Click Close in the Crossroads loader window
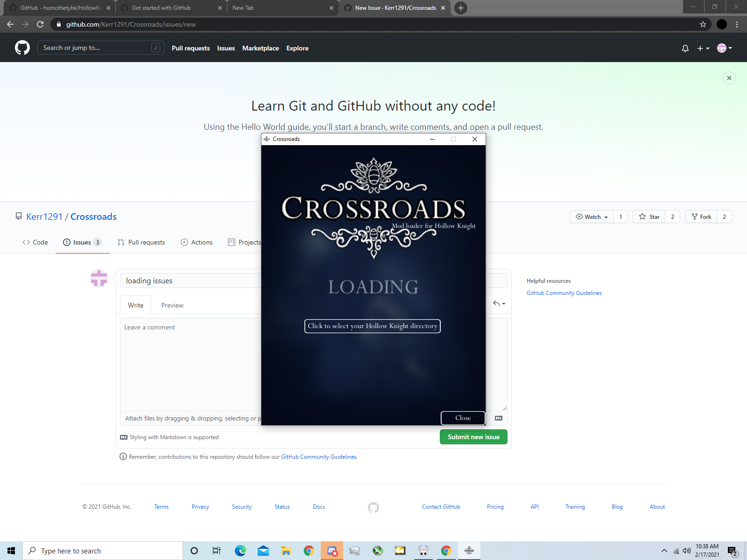This screenshot has width=747, height=560. pyautogui.click(x=463, y=418)
